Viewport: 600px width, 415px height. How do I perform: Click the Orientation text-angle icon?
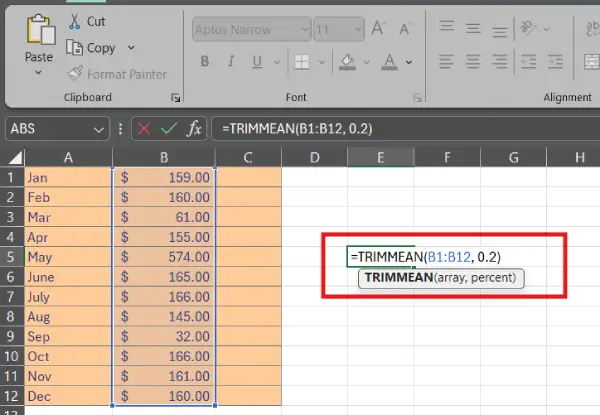click(529, 28)
